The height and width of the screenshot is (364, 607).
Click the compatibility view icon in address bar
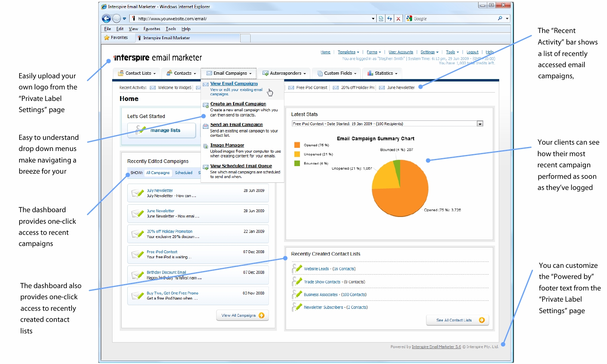381,19
